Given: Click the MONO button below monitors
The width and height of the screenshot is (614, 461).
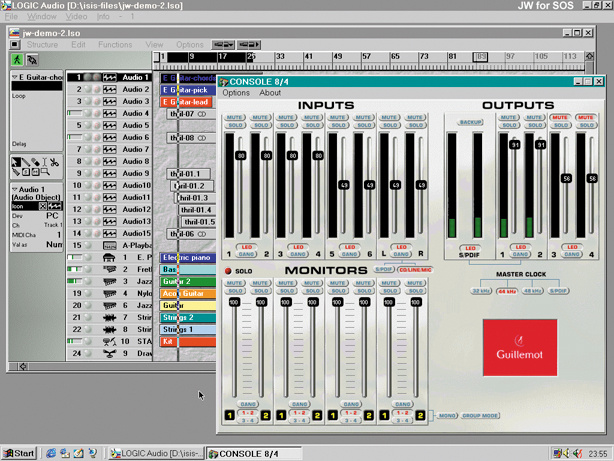Looking at the screenshot, I should pyautogui.click(x=447, y=415).
